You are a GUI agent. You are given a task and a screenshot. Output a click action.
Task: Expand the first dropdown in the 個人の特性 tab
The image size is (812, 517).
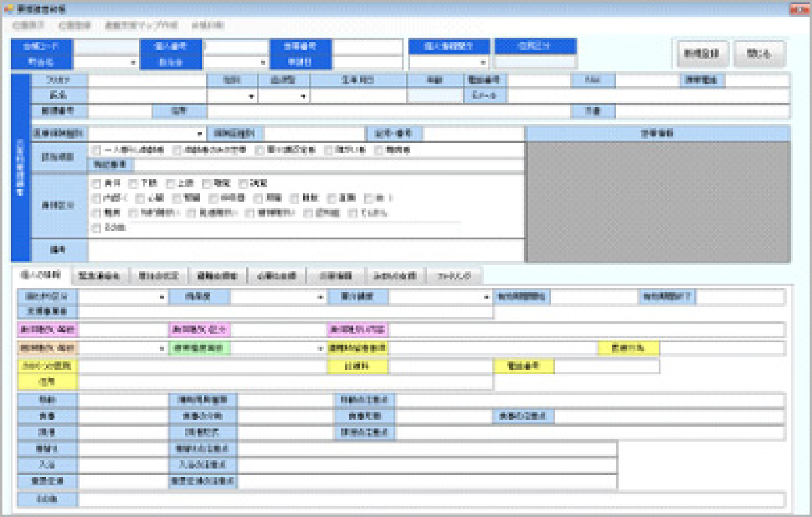(162, 297)
